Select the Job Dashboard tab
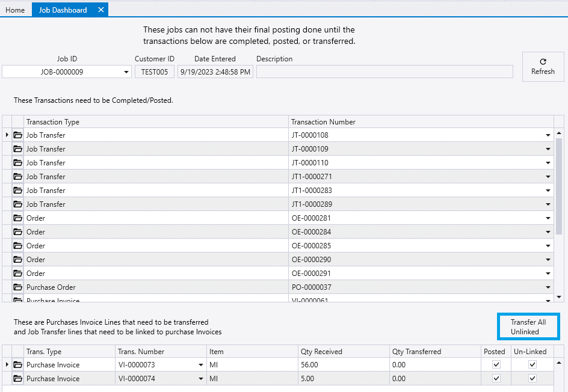This screenshot has width=568, height=392. [x=64, y=10]
